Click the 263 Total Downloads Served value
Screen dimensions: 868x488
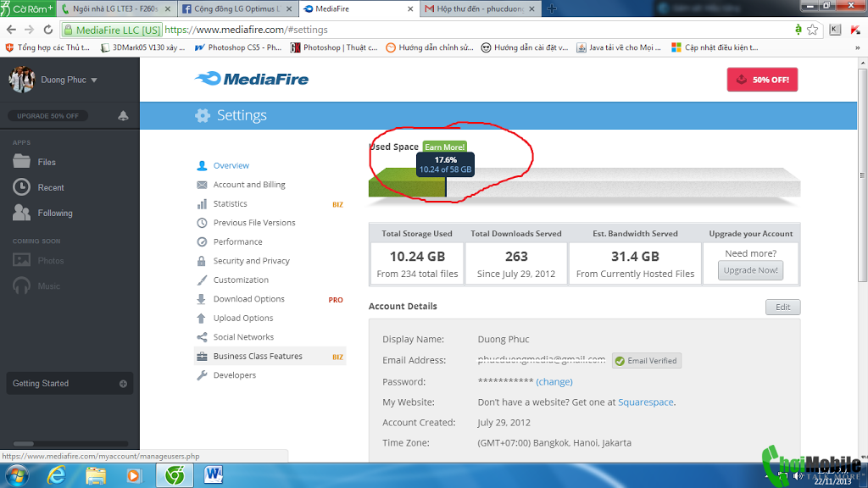(x=516, y=257)
